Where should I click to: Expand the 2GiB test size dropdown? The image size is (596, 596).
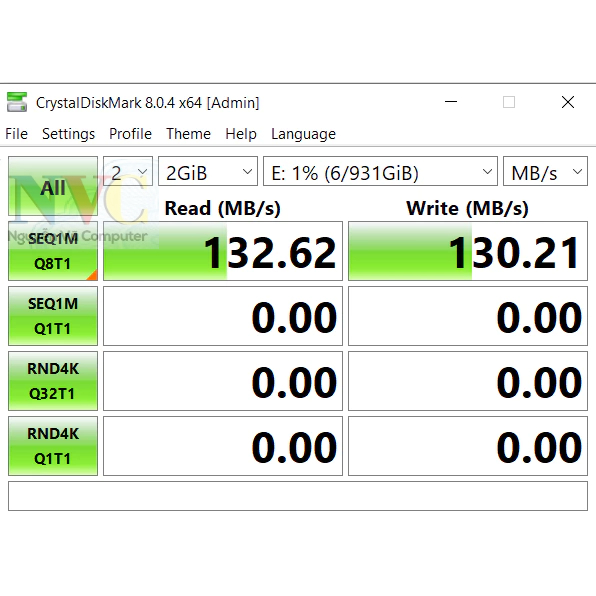(208, 171)
